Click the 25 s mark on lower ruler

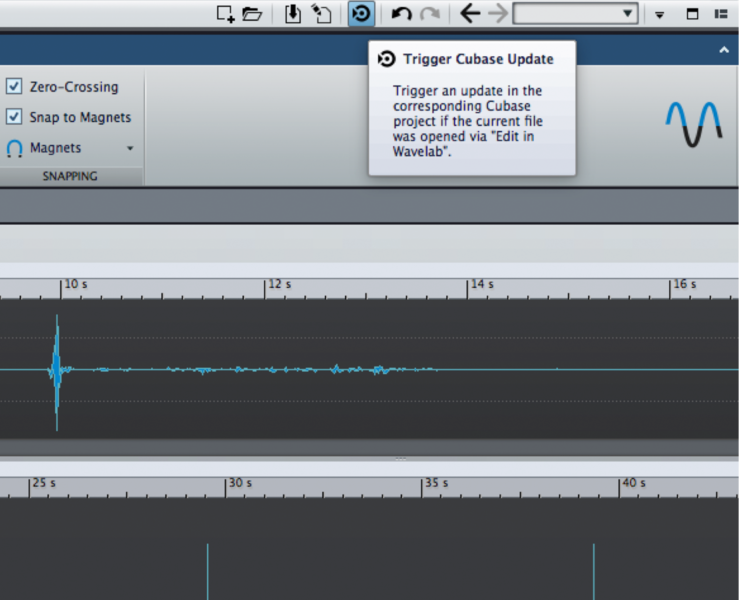44,483
